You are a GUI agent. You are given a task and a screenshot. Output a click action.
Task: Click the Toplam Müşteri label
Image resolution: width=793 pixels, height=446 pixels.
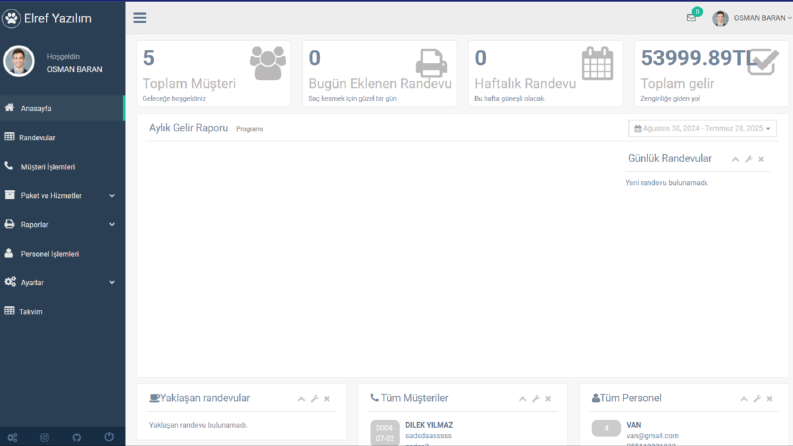pyautogui.click(x=189, y=83)
